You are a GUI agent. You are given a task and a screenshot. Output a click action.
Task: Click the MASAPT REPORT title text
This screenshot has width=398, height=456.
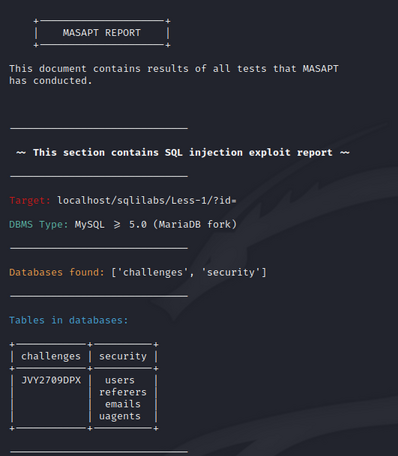(x=102, y=33)
